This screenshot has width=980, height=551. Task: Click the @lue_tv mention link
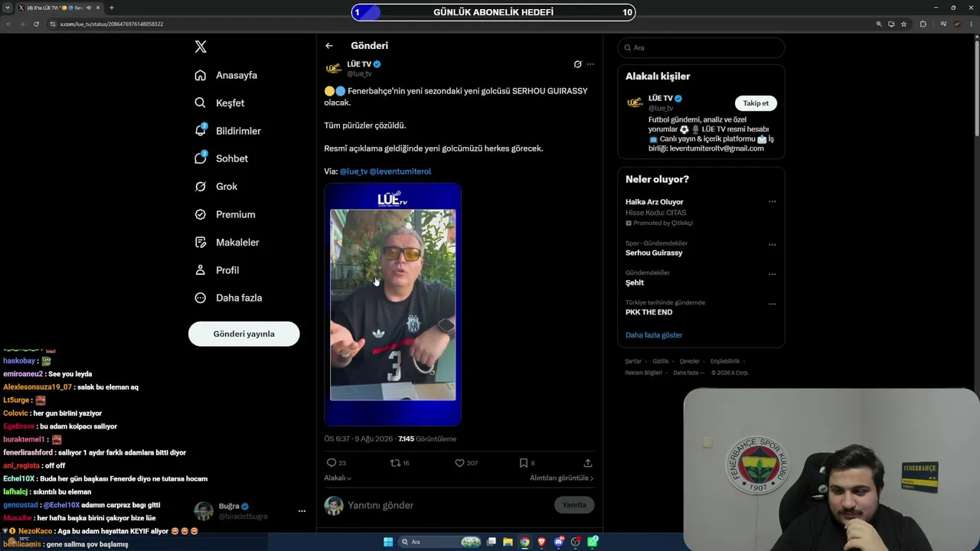[354, 171]
